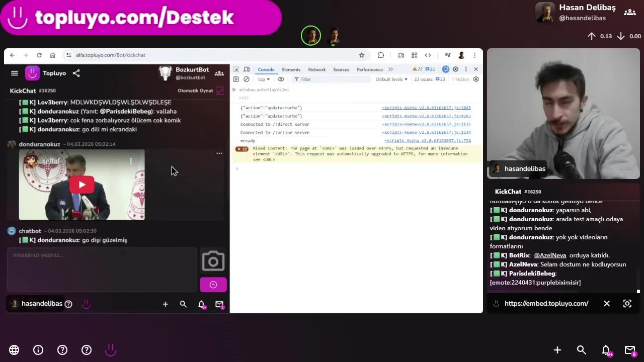The image size is (644, 362).
Task: Open BozkurtBot members group icon
Action: pos(219,73)
